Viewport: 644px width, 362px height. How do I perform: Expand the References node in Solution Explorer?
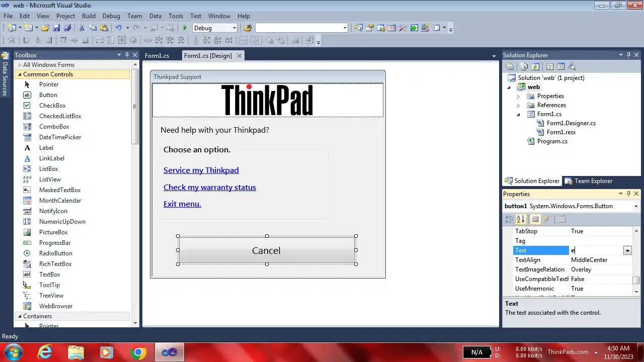click(519, 105)
